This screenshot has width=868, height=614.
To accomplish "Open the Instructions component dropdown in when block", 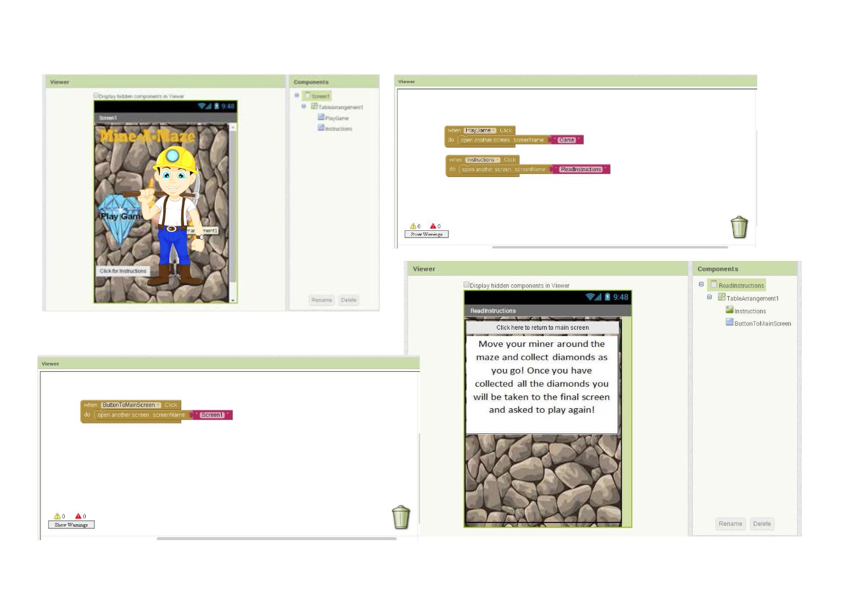I will (x=497, y=160).
